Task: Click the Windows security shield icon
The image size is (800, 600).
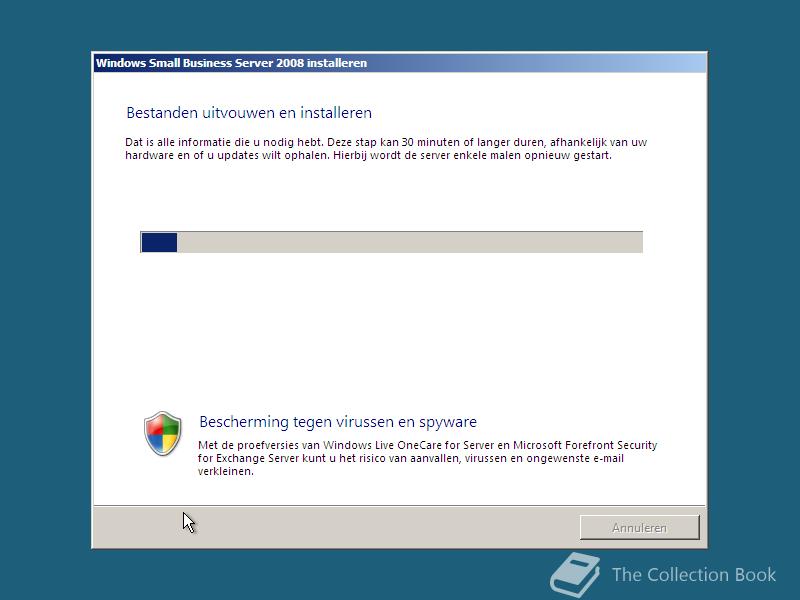Action: point(163,434)
